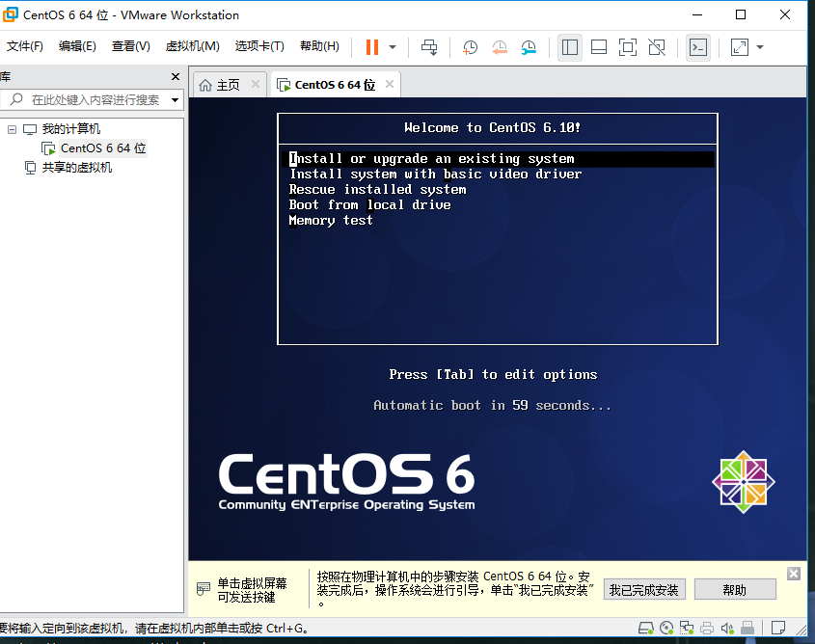Screen dimensions: 815x644
Task: Click the CentOS logo in VM screen
Action: tap(744, 482)
